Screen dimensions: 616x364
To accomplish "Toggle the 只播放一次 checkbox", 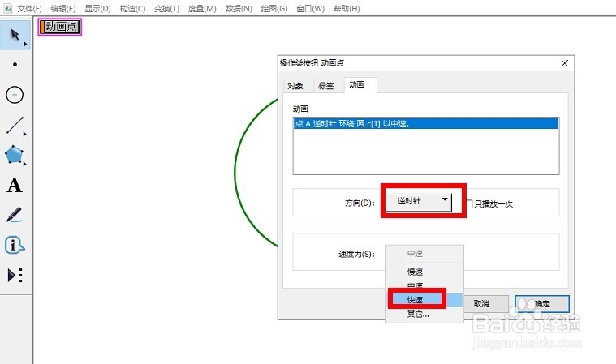I will point(469,204).
